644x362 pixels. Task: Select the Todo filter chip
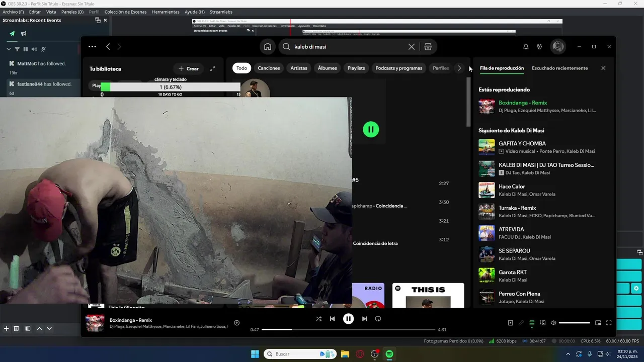[x=242, y=68]
